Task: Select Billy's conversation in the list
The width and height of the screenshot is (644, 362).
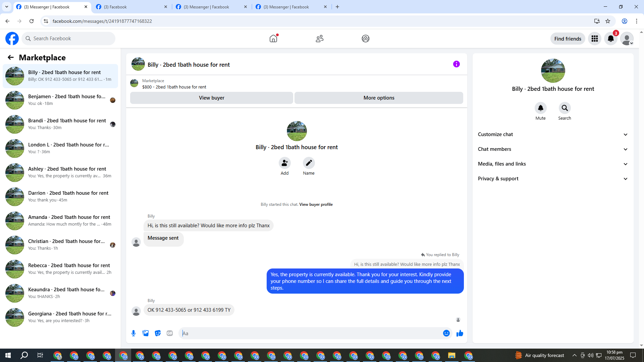Action: click(60, 76)
